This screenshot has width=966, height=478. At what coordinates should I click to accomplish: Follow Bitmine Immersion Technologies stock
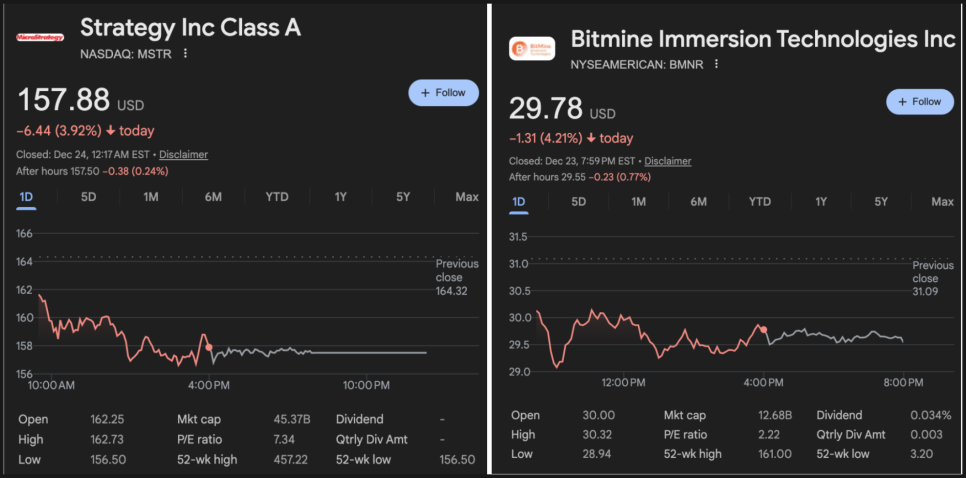click(919, 101)
